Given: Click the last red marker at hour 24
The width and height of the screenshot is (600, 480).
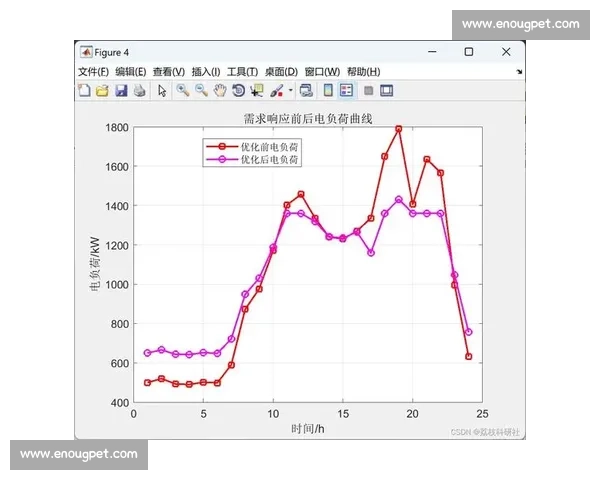Looking at the screenshot, I should click(469, 356).
